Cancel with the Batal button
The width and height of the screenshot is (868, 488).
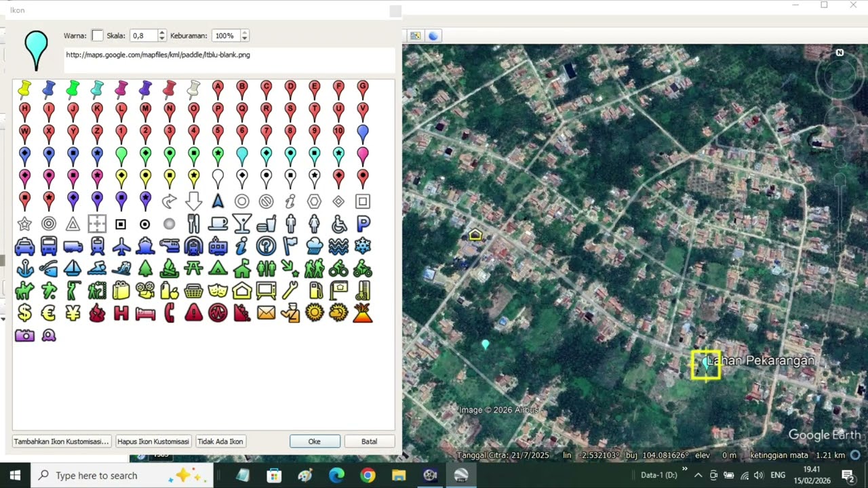(369, 441)
